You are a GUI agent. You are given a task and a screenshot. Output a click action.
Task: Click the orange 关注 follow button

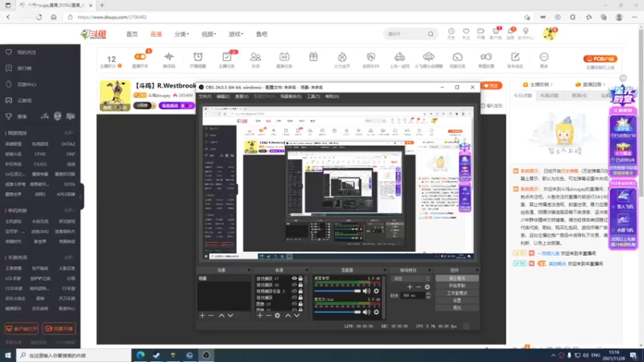491,86
